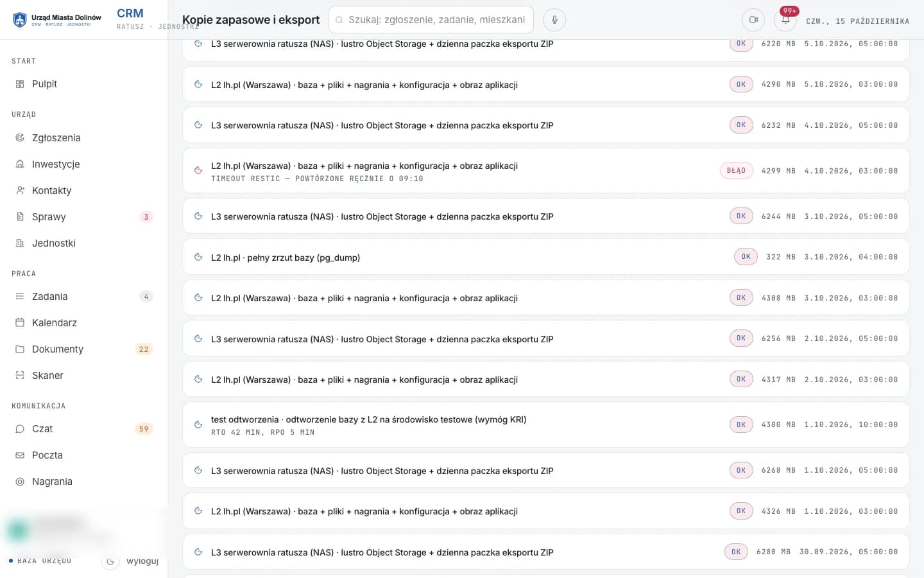Click the Zgłoszenia sidebar icon
The width and height of the screenshot is (924, 578).
coord(20,137)
